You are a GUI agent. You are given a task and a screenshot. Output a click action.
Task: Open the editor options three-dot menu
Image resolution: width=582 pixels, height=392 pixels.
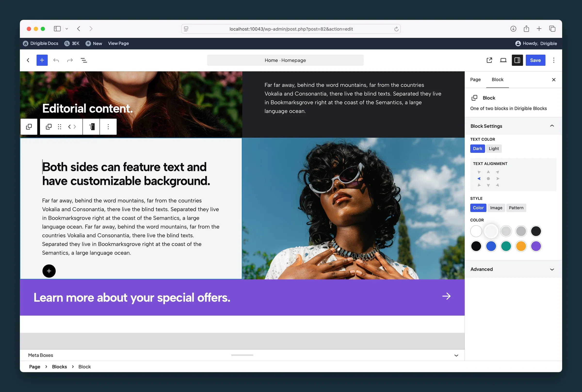point(554,60)
